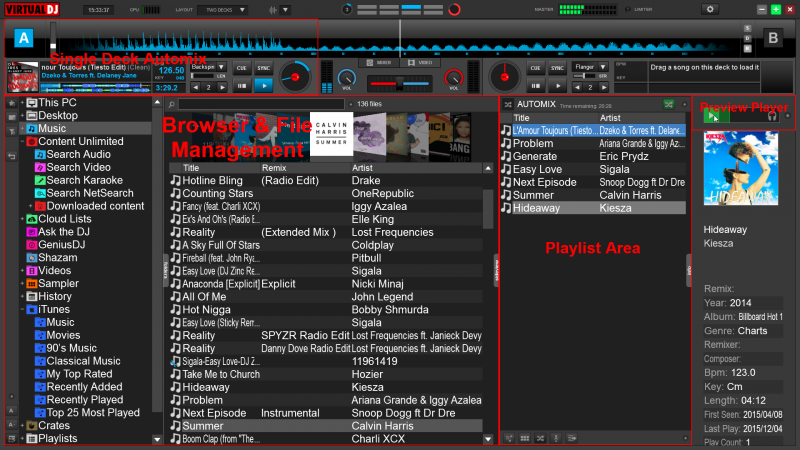
Task: Open iTunes 90's Music playlist
Action: pos(71,348)
